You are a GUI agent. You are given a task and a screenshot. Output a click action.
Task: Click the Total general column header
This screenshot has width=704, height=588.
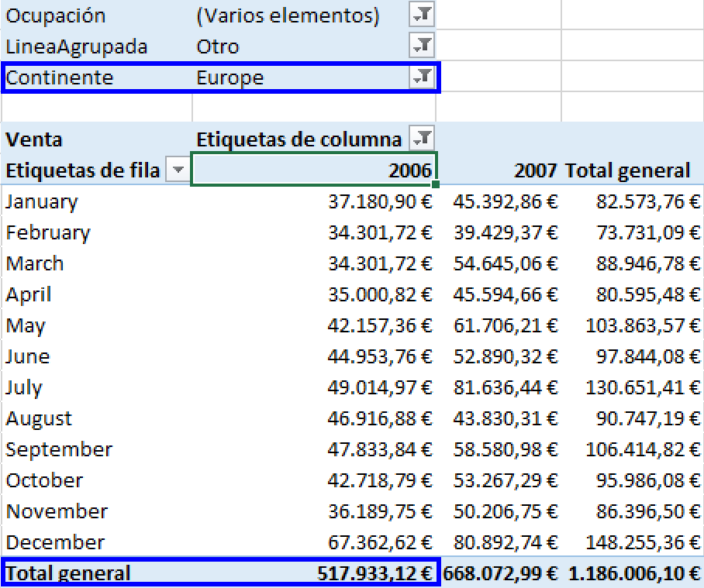(628, 170)
